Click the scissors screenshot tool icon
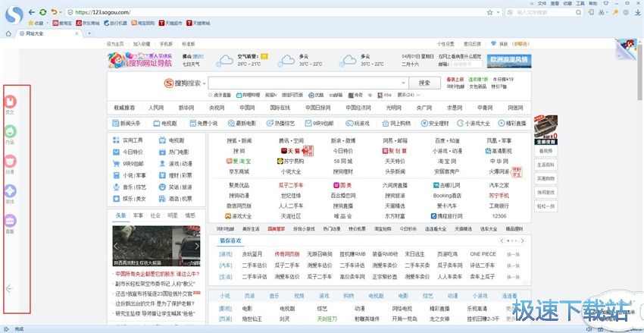The image size is (644, 333). pos(603,13)
